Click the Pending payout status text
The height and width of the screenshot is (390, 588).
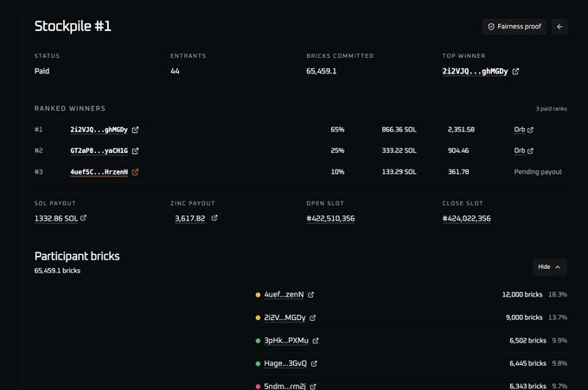click(538, 172)
